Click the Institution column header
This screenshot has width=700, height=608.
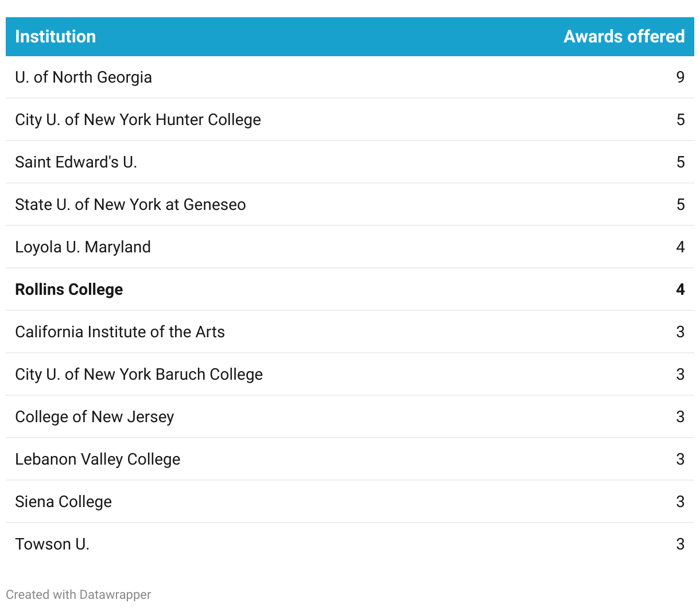[x=56, y=37]
